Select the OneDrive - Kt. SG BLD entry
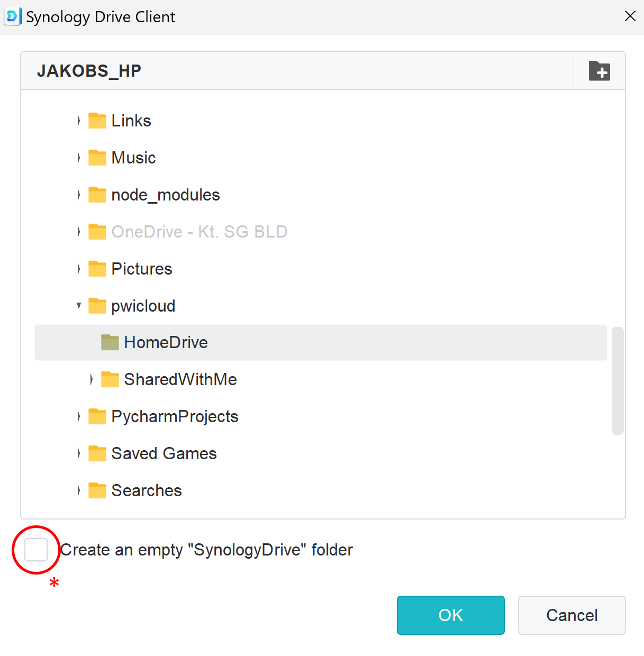 point(199,232)
